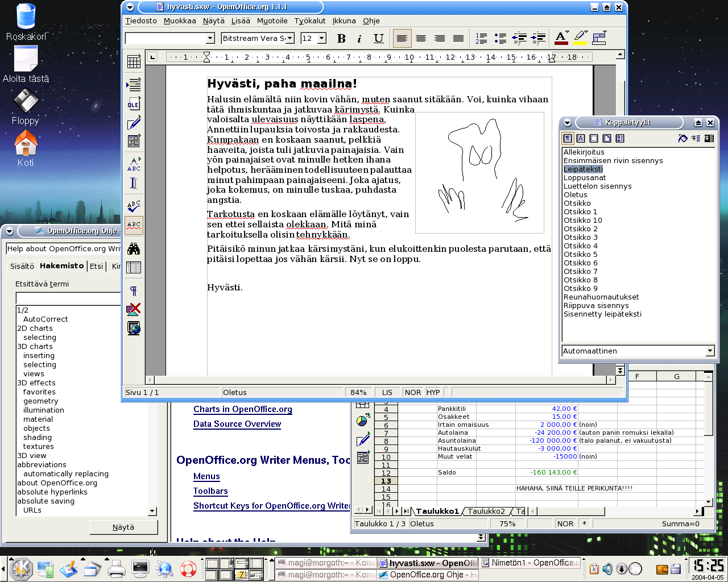Justify the paragraph text

point(458,39)
